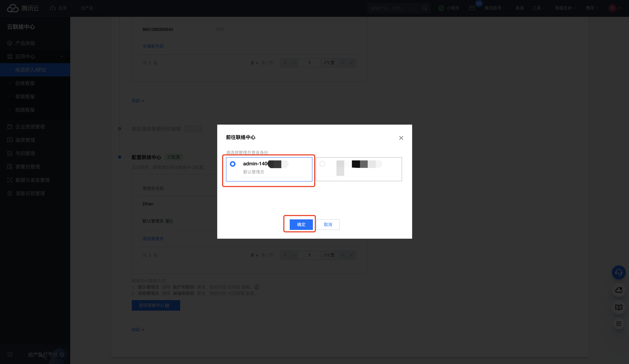Open the mail notifications envelope icon
This screenshot has width=629, height=364.
pos(472,8)
